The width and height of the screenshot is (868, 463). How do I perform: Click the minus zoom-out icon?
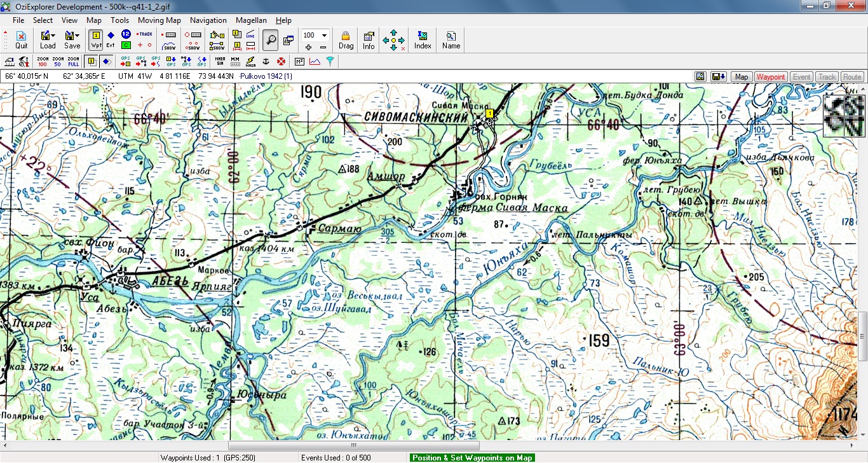[323, 46]
